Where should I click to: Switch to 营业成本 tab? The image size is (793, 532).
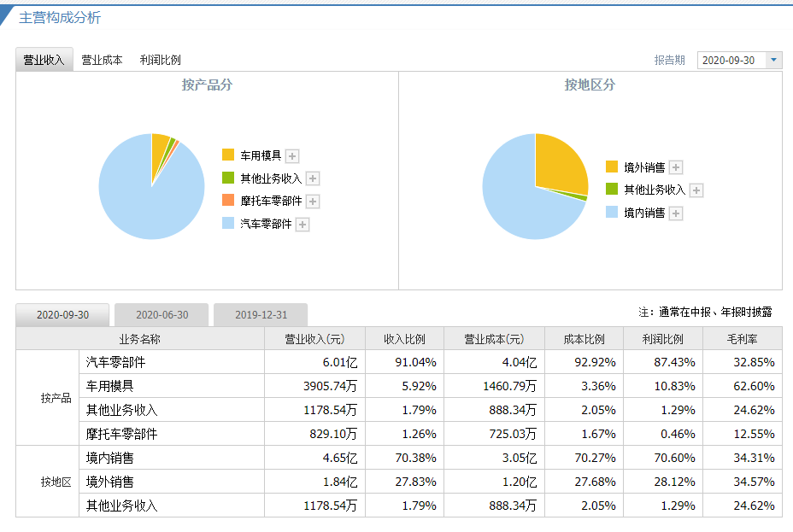coord(102,60)
